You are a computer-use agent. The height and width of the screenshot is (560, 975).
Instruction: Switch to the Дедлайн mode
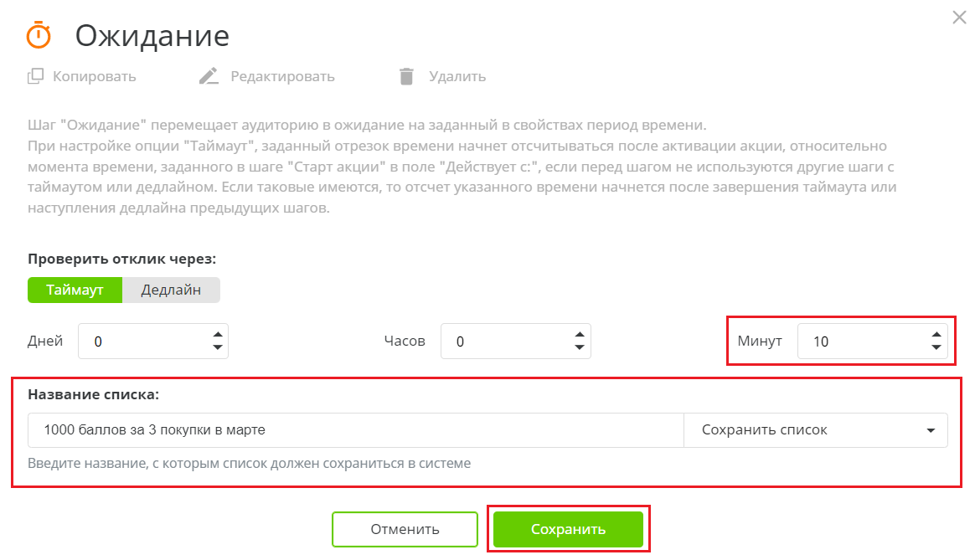171,290
